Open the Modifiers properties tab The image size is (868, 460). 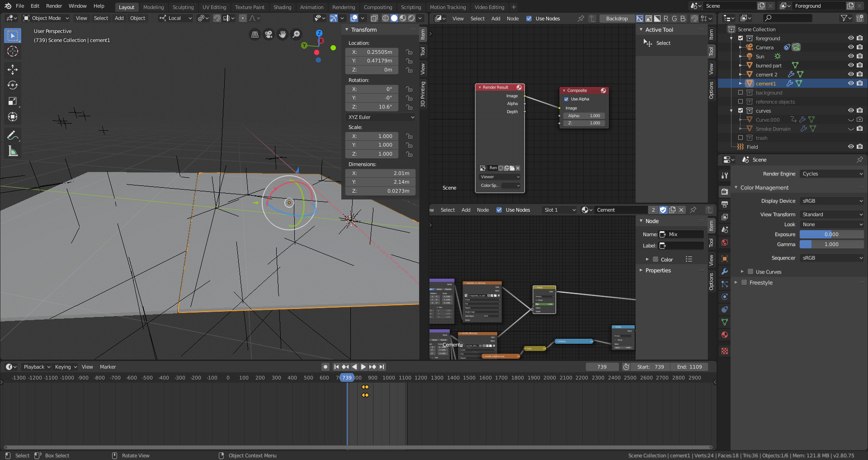point(725,271)
